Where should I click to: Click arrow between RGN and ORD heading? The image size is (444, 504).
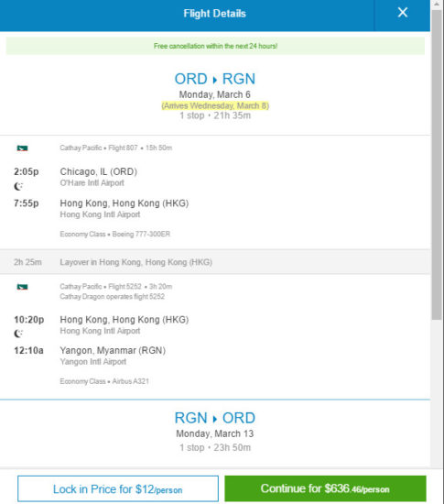point(215,419)
